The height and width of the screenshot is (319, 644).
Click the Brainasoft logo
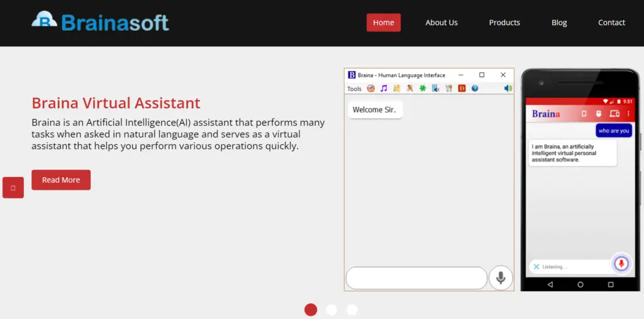[x=101, y=22]
